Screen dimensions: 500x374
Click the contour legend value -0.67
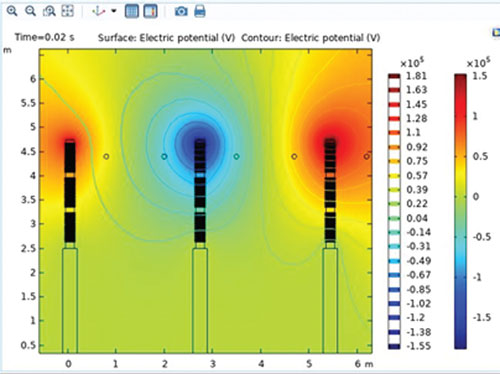coord(418,275)
